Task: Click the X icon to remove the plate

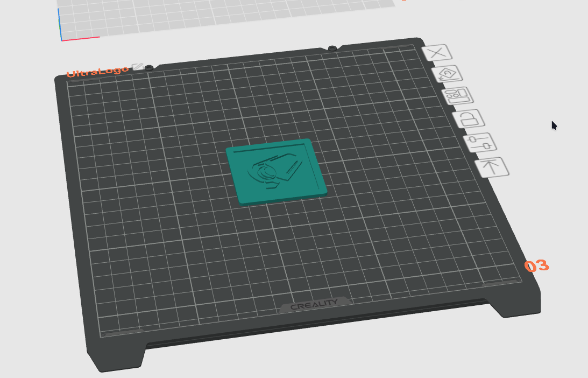Action: [x=437, y=53]
